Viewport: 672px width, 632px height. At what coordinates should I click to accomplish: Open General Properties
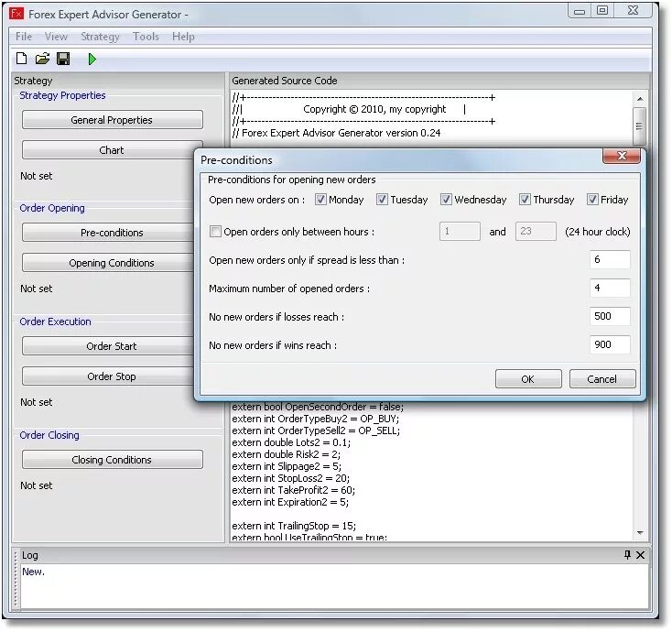(x=113, y=120)
